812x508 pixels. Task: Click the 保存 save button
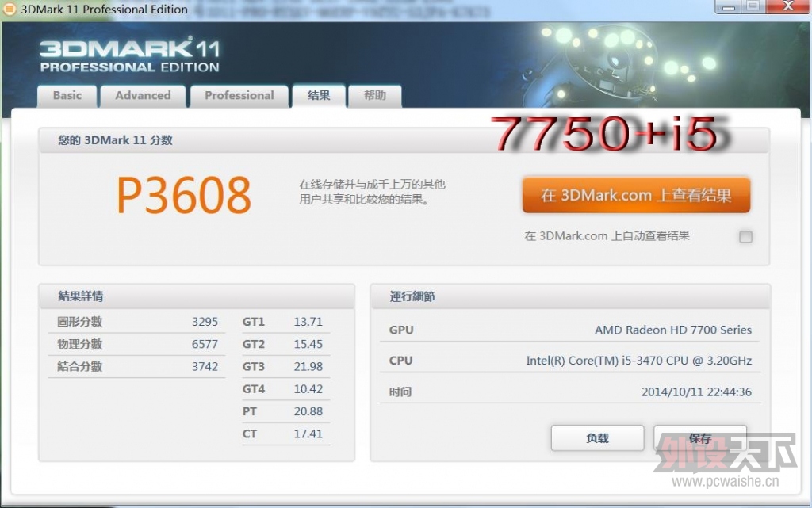click(x=699, y=438)
